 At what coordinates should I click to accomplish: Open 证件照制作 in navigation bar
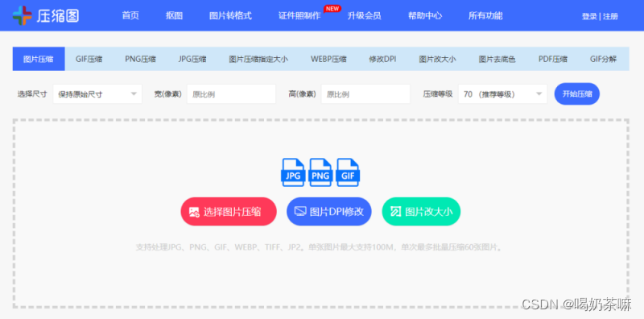point(299,16)
